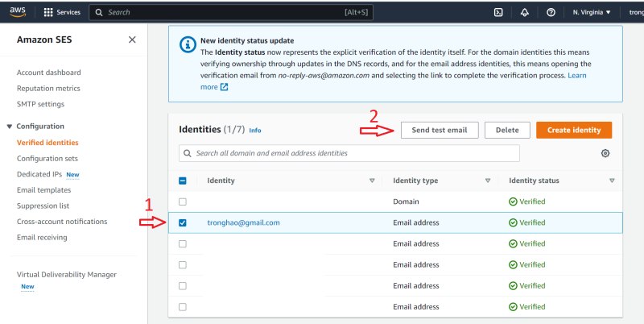Viewport: 644px width, 324px height.
Task: Collapse the Configuration section
Action: click(x=10, y=127)
